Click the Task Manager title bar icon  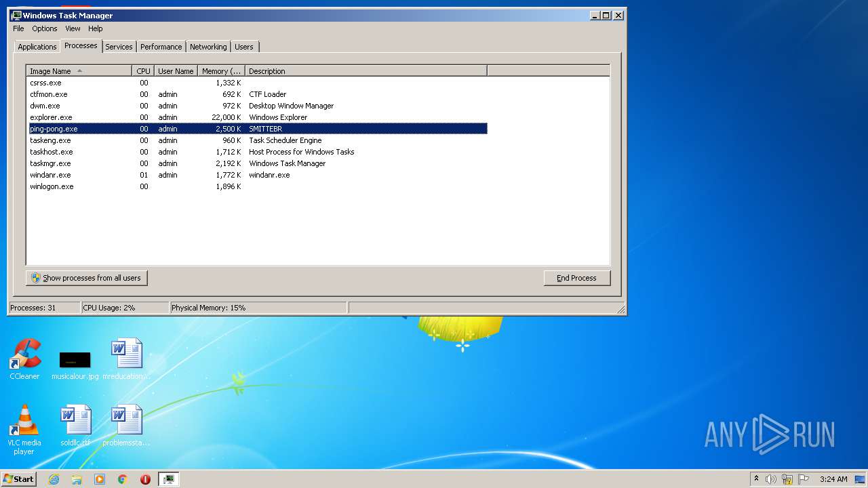tap(16, 15)
